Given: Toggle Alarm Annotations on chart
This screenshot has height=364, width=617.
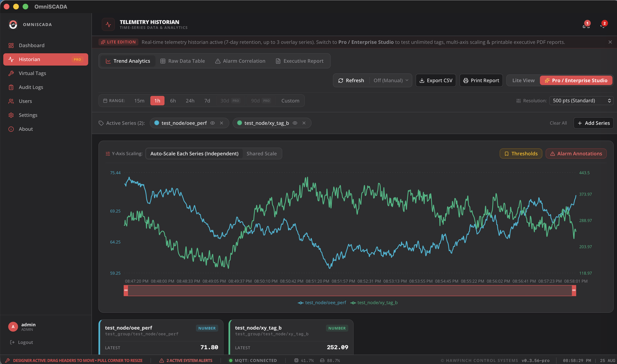Looking at the screenshot, I should pyautogui.click(x=576, y=154).
